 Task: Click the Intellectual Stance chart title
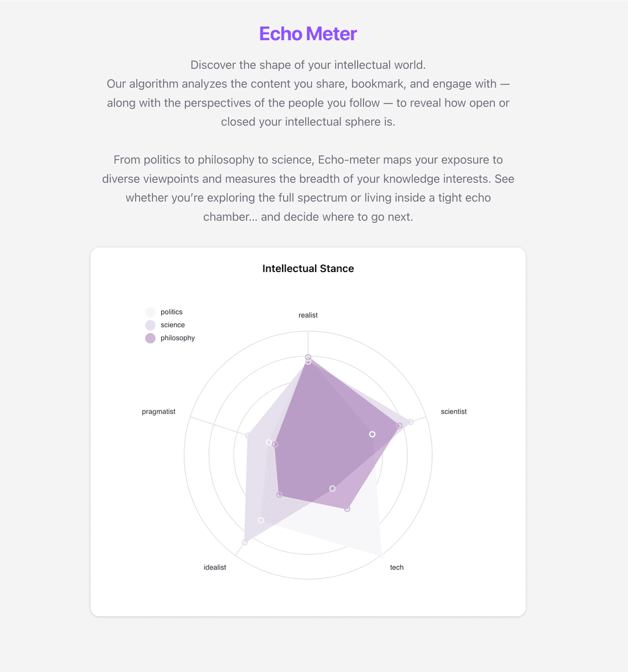coord(308,269)
